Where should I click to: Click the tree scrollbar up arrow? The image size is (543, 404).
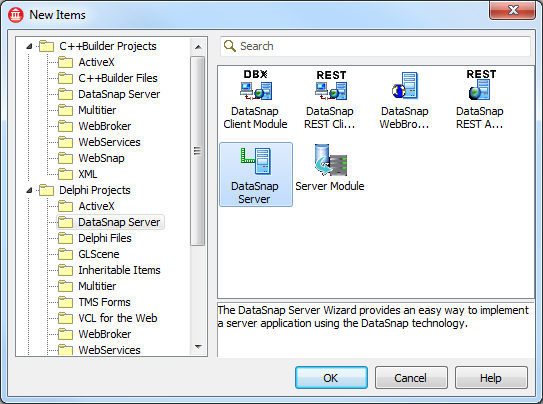coord(198,47)
